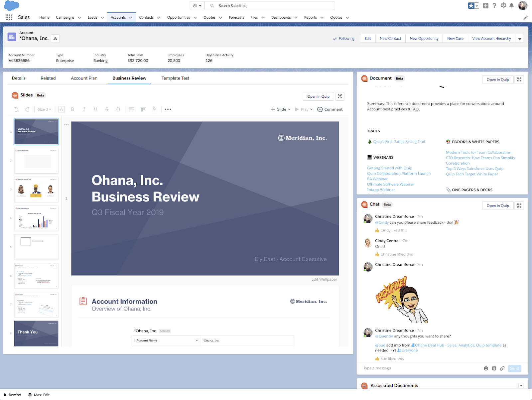The width and height of the screenshot is (532, 400).
Task: Open the Getting Started with Quip link
Action: (389, 168)
